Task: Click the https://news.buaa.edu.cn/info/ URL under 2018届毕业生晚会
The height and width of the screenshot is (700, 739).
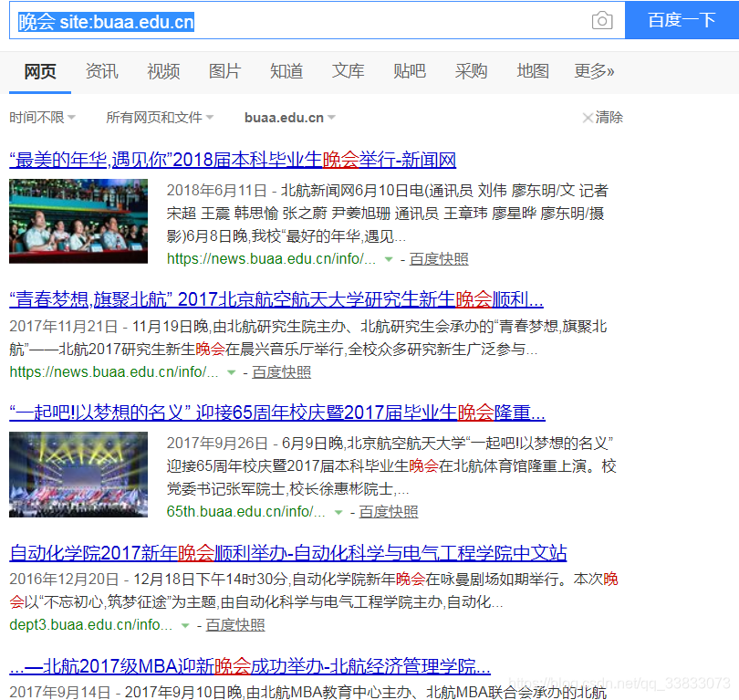Action: click(272, 259)
